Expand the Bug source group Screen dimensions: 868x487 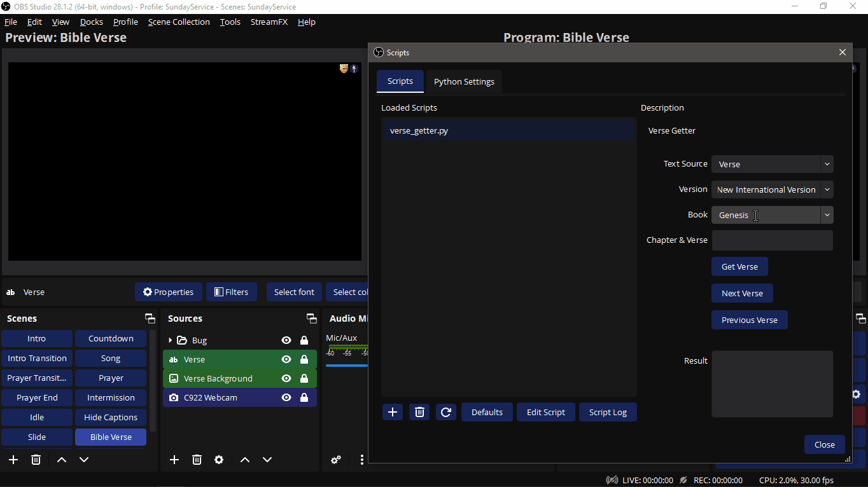click(x=169, y=340)
